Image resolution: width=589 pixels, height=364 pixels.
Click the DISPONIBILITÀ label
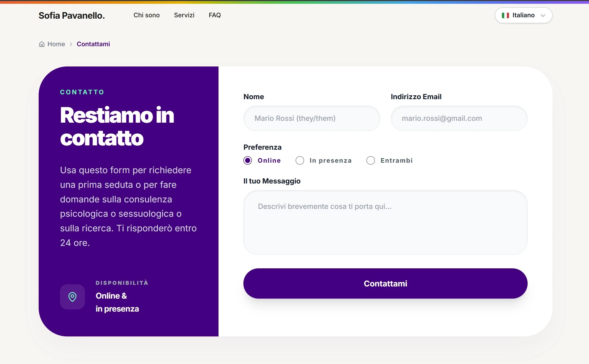(122, 283)
